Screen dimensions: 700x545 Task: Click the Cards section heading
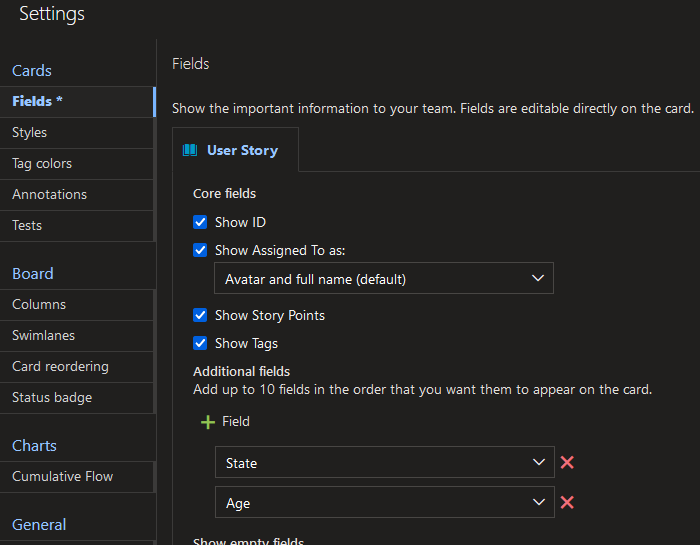tap(32, 71)
